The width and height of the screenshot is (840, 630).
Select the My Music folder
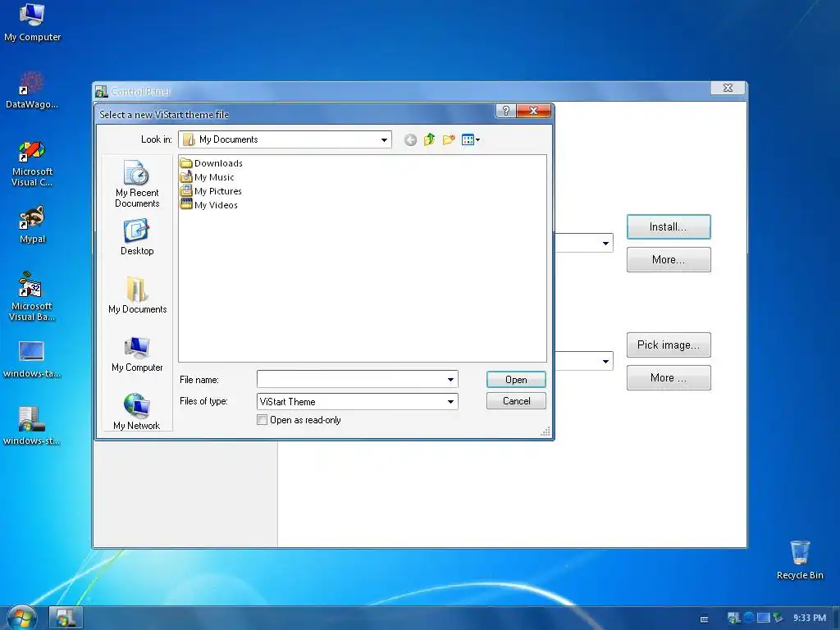tap(208, 177)
